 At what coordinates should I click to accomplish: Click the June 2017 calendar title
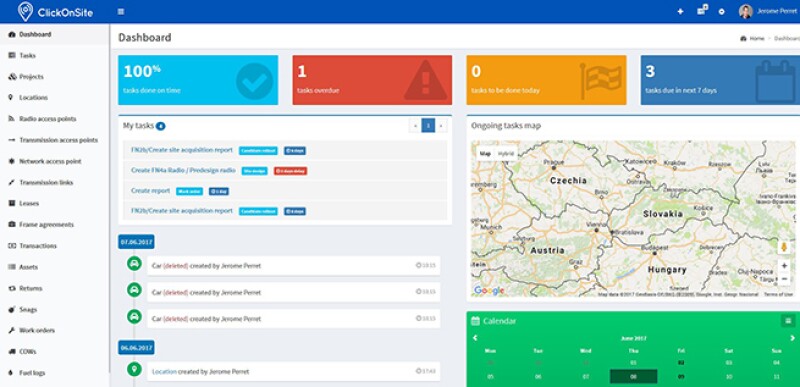coord(633,338)
